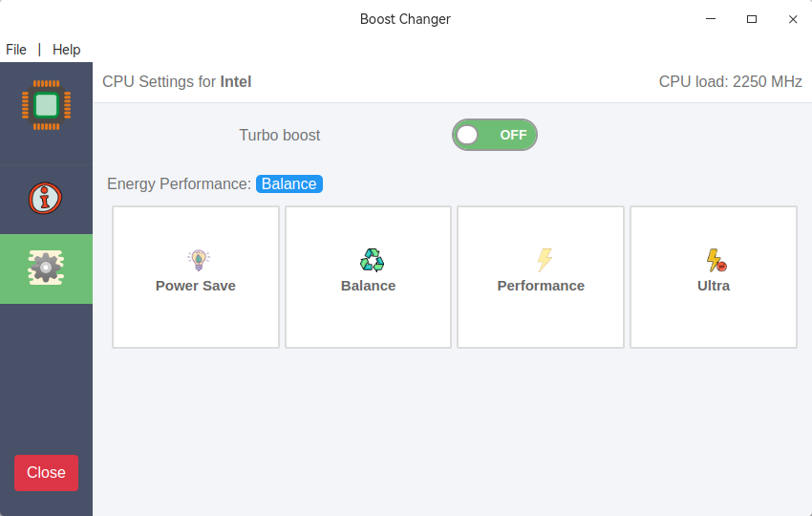This screenshot has height=516, width=812.
Task: Open the info sidebar page
Action: tap(46, 199)
